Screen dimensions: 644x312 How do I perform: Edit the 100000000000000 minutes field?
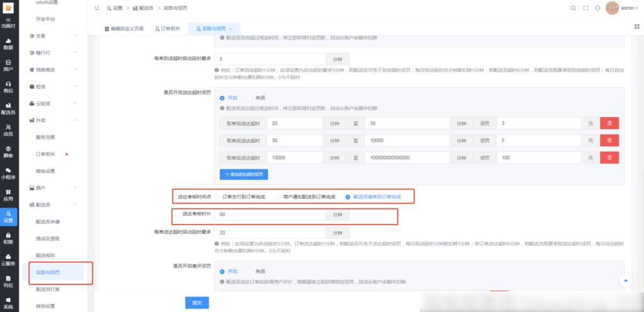coord(408,158)
